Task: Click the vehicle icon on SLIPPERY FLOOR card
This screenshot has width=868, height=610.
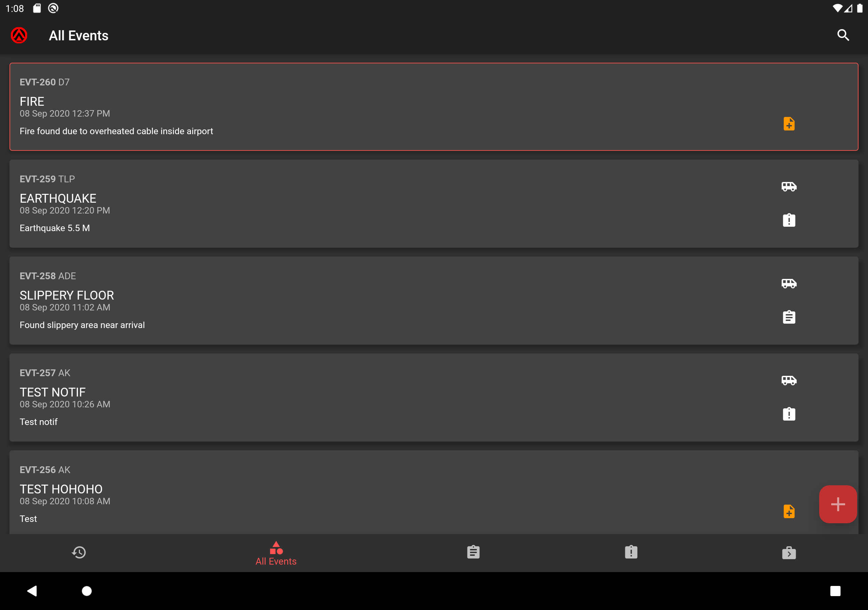Action: click(x=789, y=283)
